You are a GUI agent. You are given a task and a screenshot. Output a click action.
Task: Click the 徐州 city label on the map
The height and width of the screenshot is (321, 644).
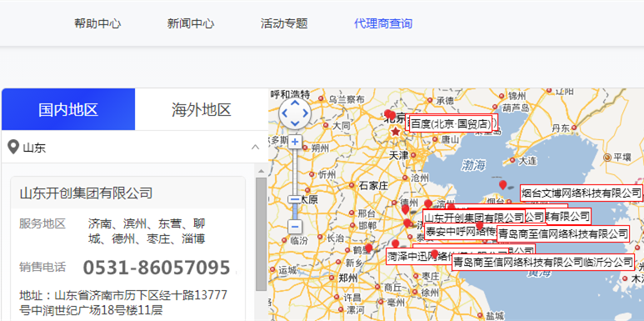tap(430, 293)
